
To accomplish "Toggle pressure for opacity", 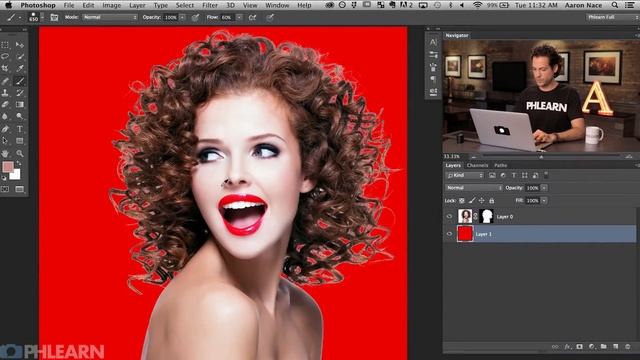I will pyautogui.click(x=196, y=18).
